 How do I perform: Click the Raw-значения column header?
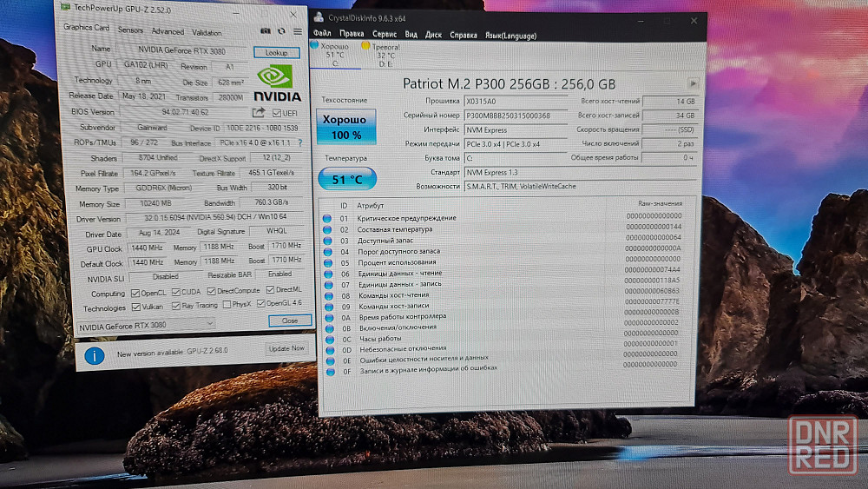[x=660, y=203]
